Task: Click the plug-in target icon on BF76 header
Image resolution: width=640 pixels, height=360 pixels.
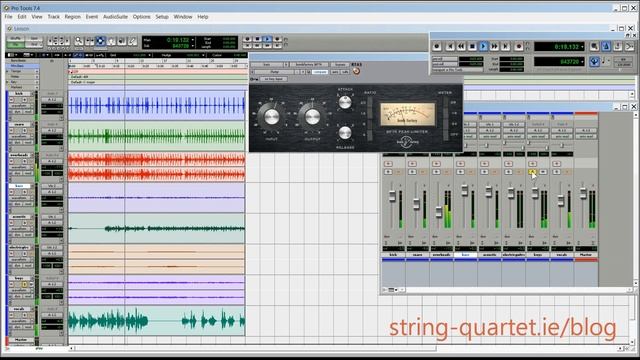Action: tap(356, 71)
